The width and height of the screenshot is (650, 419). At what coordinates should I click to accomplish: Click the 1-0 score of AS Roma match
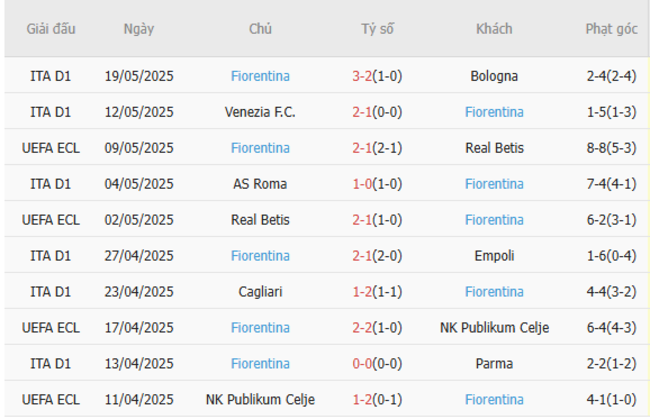pos(363,184)
